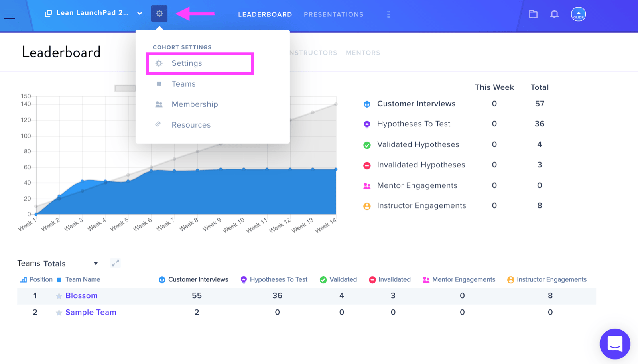The height and width of the screenshot is (364, 638).
Task: Open the Sample Team link
Action: click(91, 313)
